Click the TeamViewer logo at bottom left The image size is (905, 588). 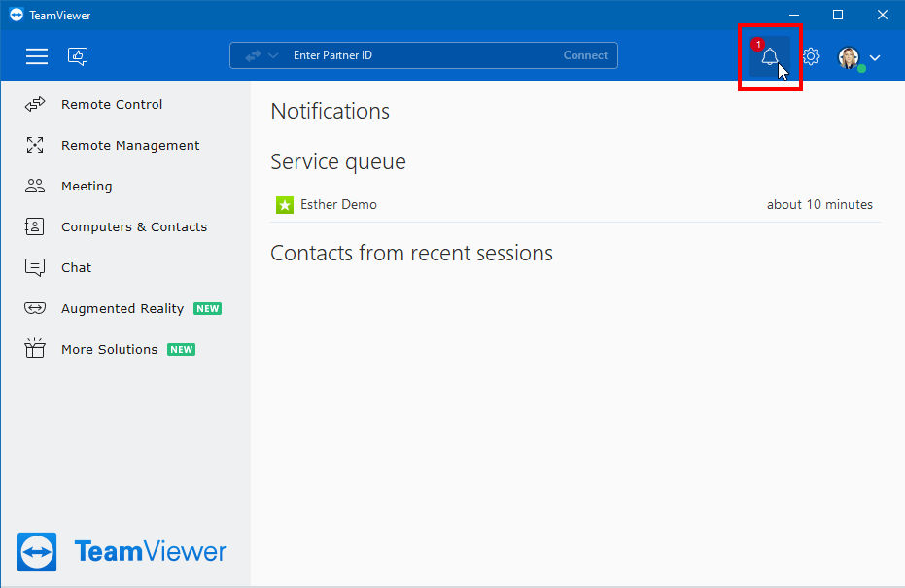coord(122,552)
